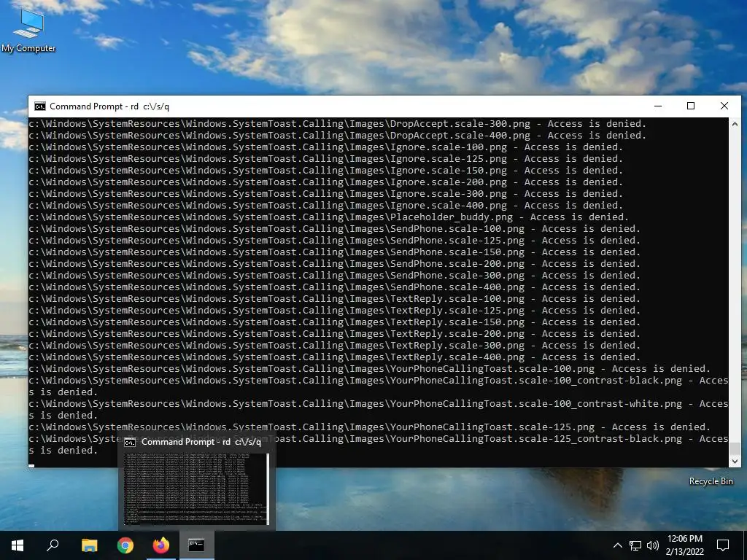This screenshot has width=747, height=560.
Task: Click the line with SendPhone.scale-400.png
Action: 334,287
